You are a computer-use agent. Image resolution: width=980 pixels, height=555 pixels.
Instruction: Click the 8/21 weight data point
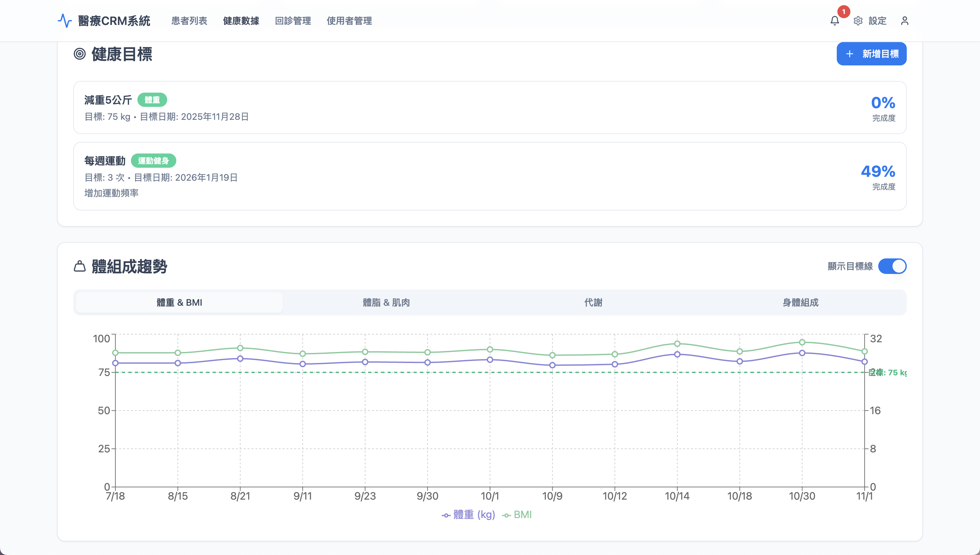tap(240, 359)
